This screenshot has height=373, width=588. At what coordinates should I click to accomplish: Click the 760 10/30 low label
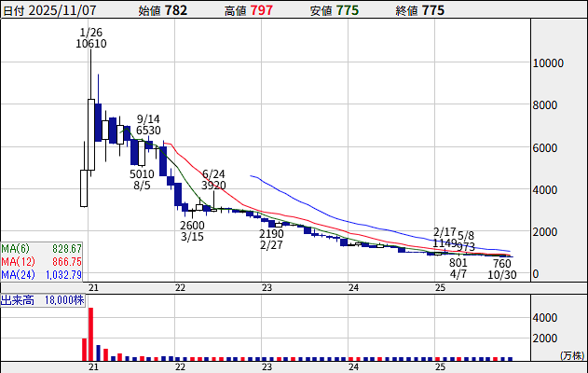[x=502, y=269]
